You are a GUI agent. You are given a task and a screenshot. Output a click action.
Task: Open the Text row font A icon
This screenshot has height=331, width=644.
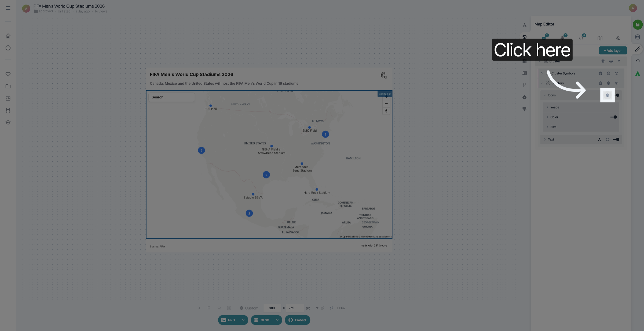click(599, 139)
